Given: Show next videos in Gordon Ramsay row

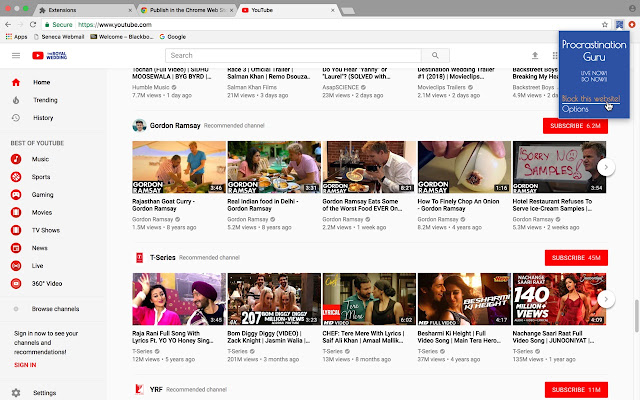Looking at the screenshot, I should pyautogui.click(x=606, y=167).
